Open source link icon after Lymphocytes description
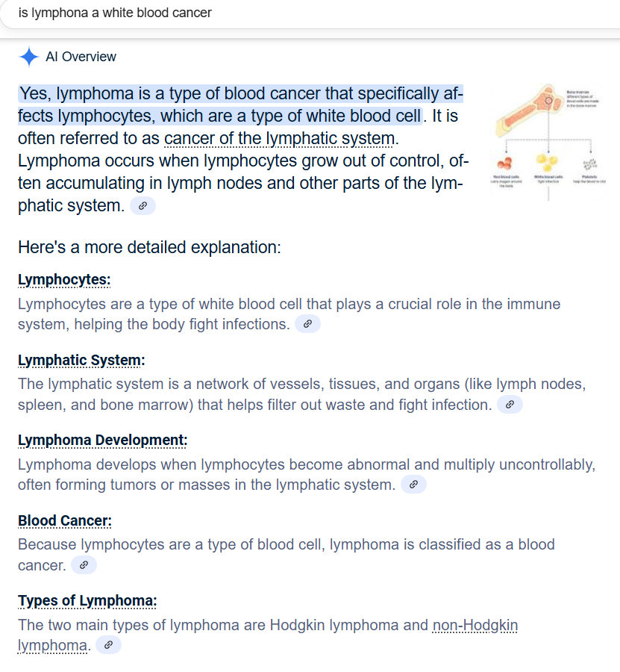 click(307, 324)
